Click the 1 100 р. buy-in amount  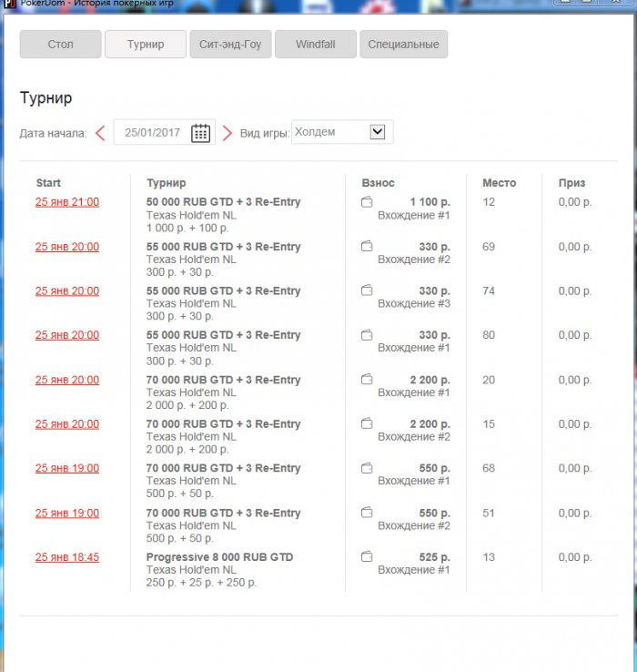430,202
